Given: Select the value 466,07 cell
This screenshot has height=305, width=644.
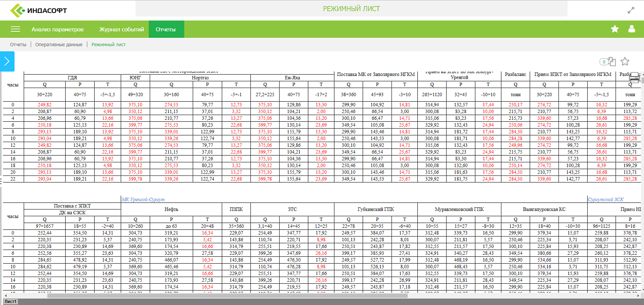Looking at the screenshot, I should coord(171,260).
